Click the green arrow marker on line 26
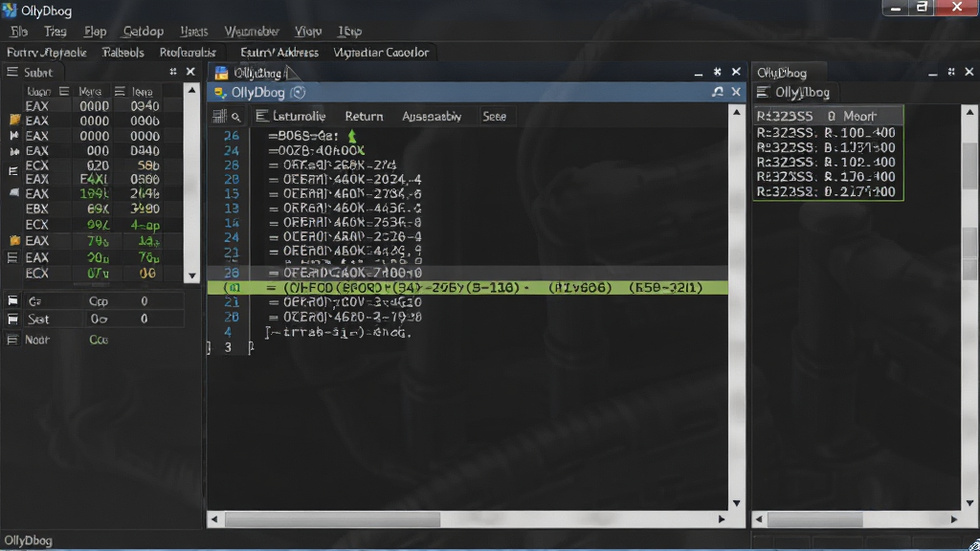The image size is (980, 551). click(352, 136)
